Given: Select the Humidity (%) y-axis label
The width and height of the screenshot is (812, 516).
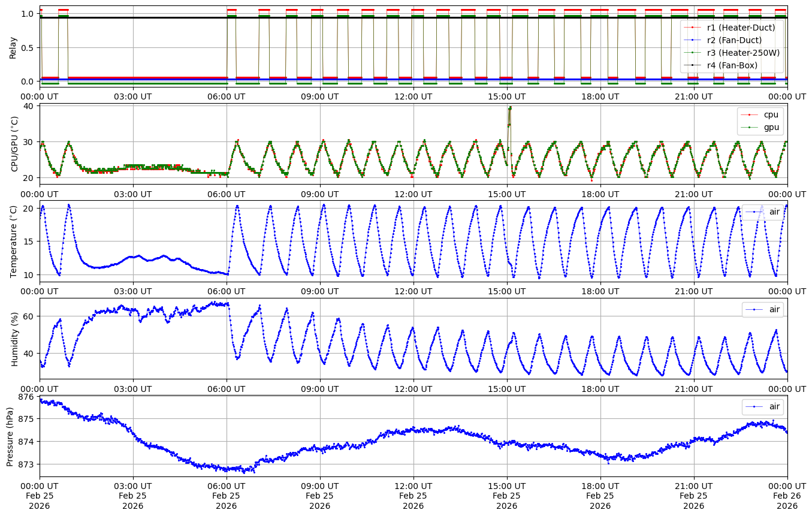Looking at the screenshot, I should [x=14, y=339].
